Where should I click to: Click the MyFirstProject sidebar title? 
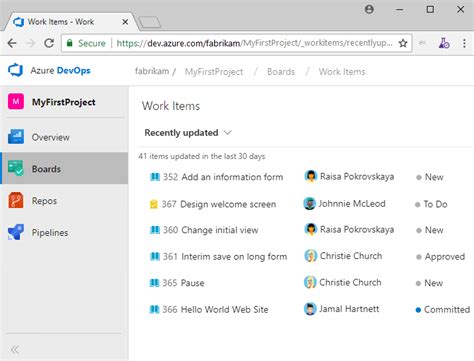[x=63, y=102]
